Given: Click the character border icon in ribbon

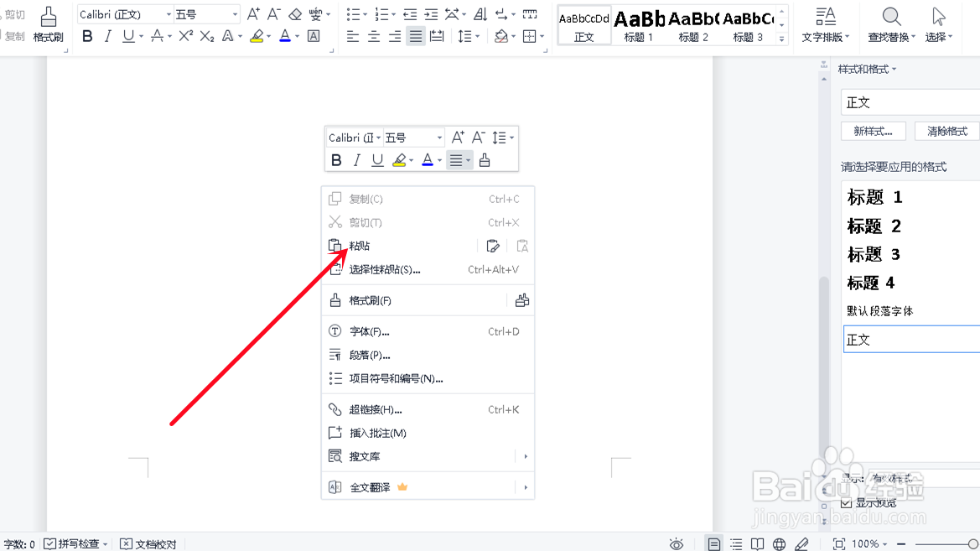Looking at the screenshot, I should click(x=314, y=36).
